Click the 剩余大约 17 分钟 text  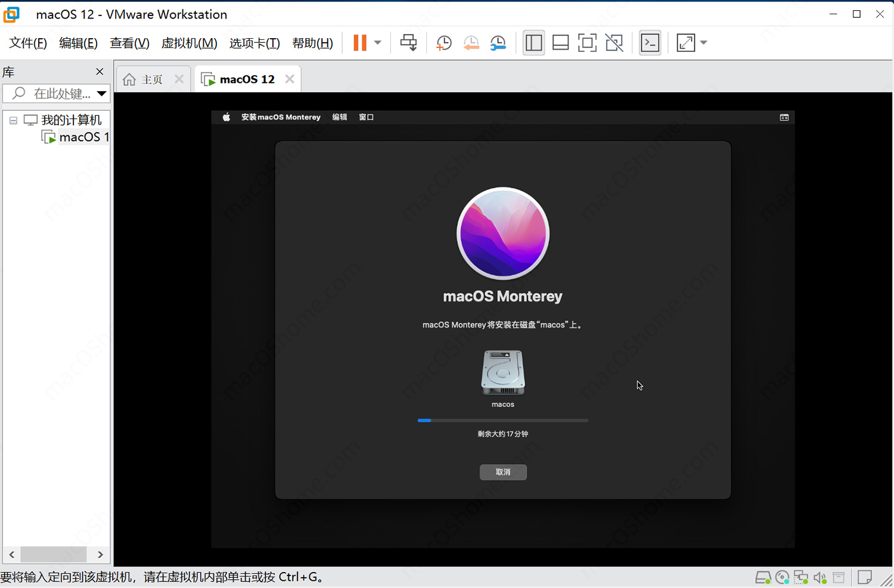[503, 434]
